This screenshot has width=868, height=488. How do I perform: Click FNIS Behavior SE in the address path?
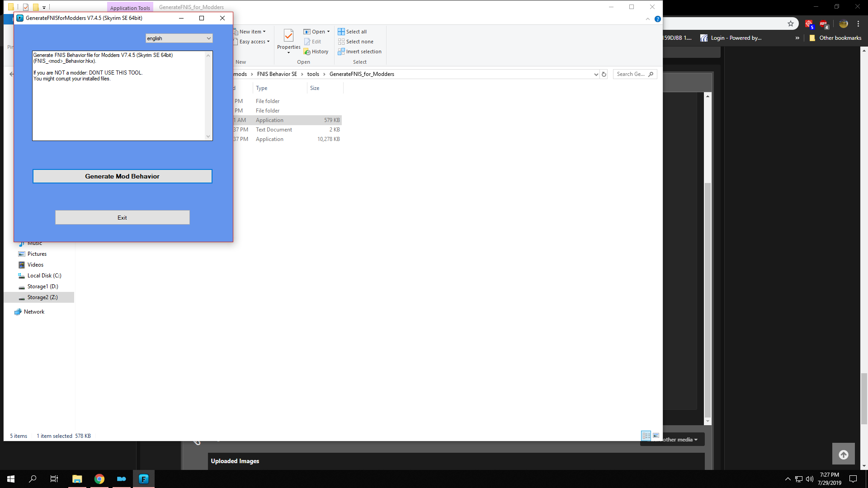click(x=277, y=74)
